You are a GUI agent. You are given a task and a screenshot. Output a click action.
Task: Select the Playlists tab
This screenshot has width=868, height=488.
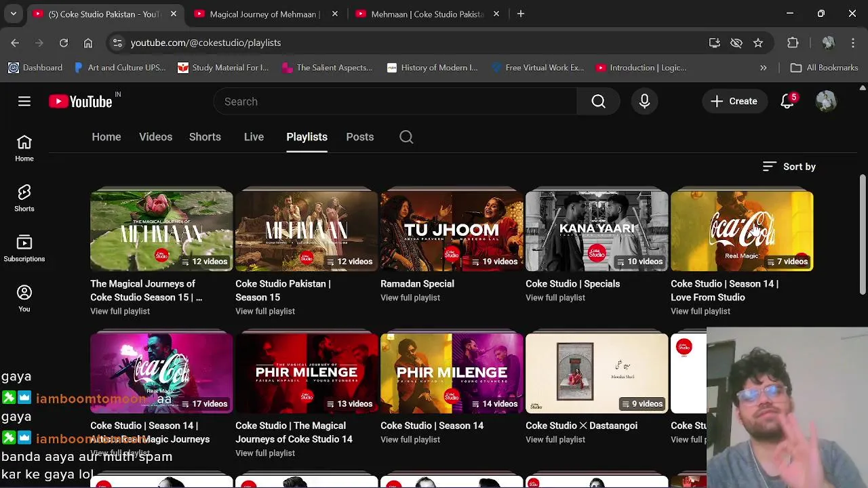[307, 137]
